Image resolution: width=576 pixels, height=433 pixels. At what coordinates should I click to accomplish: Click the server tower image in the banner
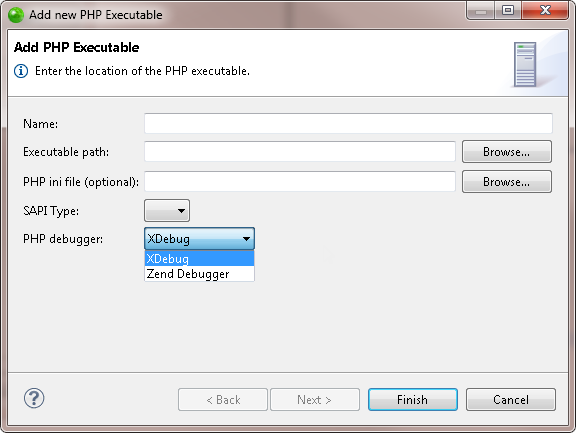[525, 64]
